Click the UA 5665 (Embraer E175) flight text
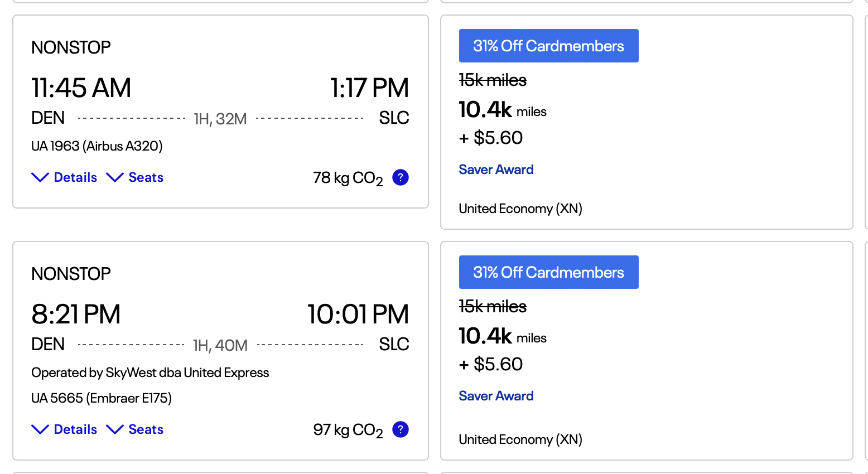The image size is (868, 474). (102, 398)
